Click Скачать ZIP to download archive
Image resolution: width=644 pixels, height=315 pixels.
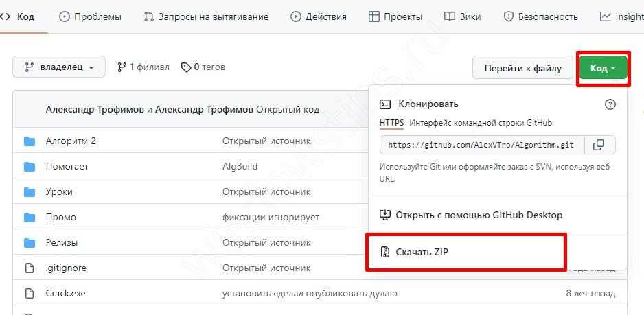[422, 253]
